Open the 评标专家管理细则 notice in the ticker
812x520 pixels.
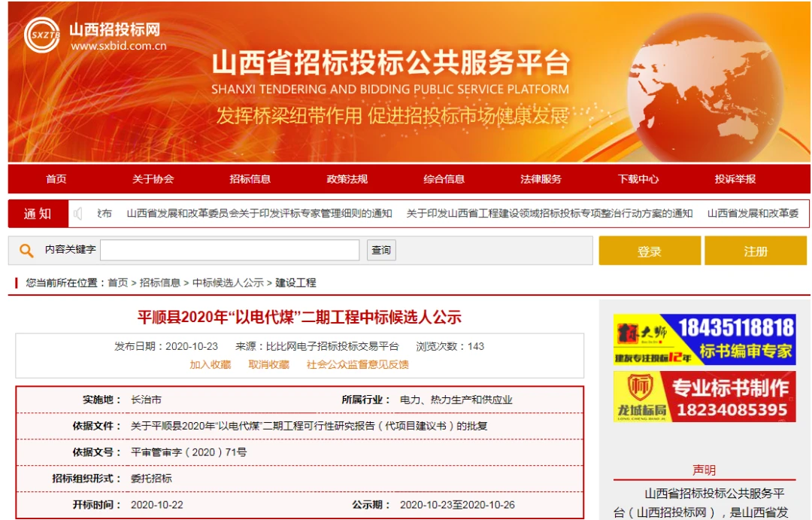(x=259, y=214)
